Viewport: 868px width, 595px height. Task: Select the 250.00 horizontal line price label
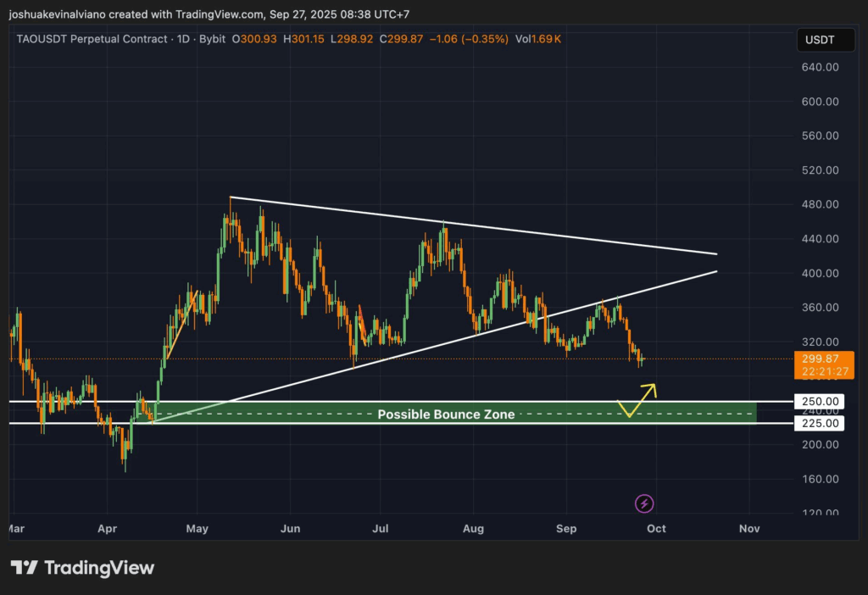pos(820,401)
